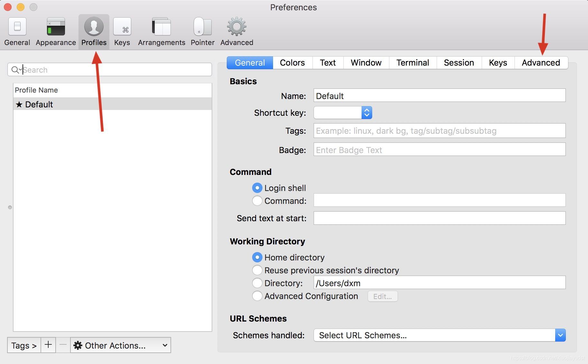Viewport: 588px width, 364px height.
Task: Select the Default profile row
Action: (x=113, y=104)
